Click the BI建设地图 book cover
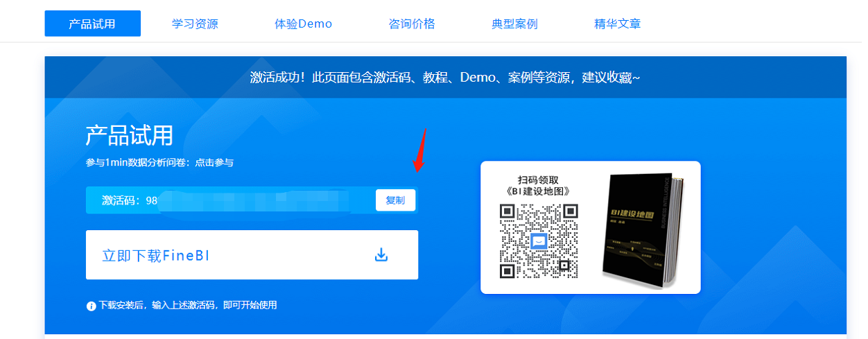This screenshot has width=868, height=339. 643,229
